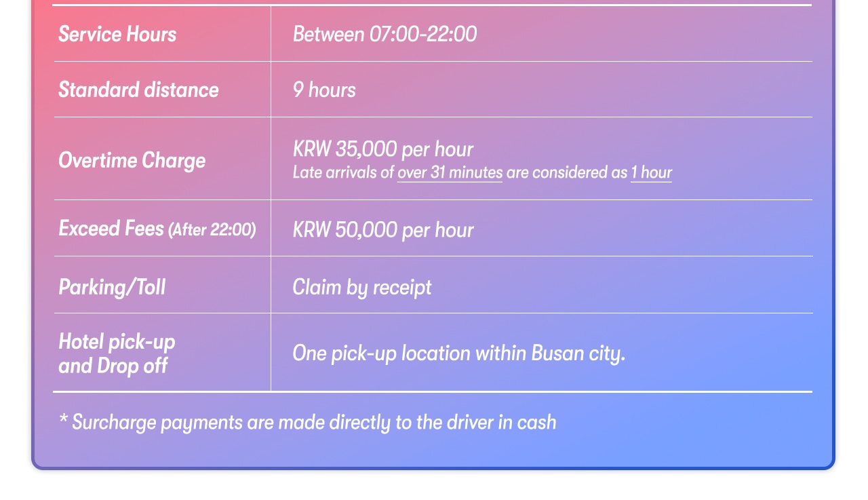Click underlined over 31 minutes text
Screen dimensions: 868x500
[x=450, y=173]
